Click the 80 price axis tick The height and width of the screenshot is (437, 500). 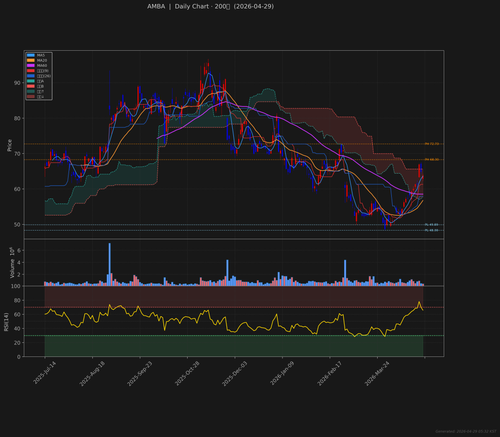tap(17, 118)
